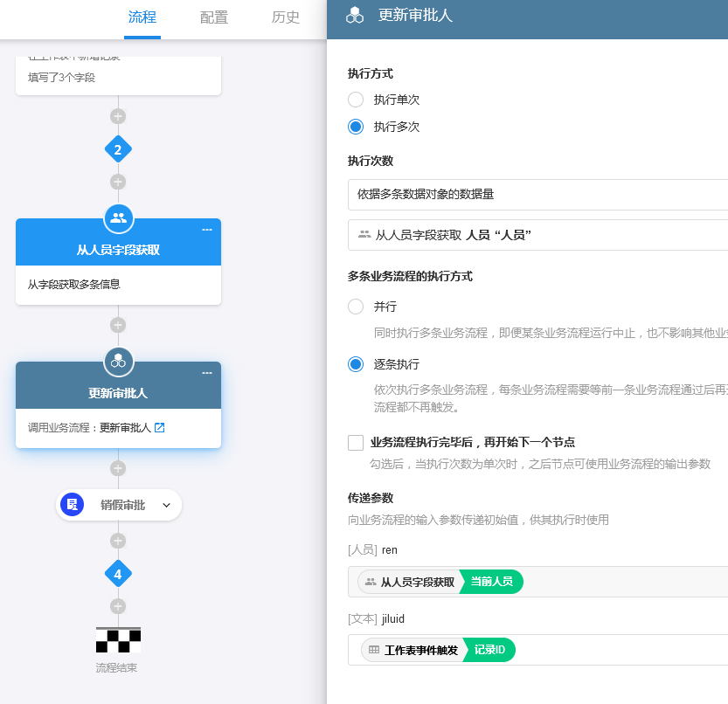The width and height of the screenshot is (728, 704).
Task: Click the checkered flag at 流程结束
Action: [x=118, y=639]
